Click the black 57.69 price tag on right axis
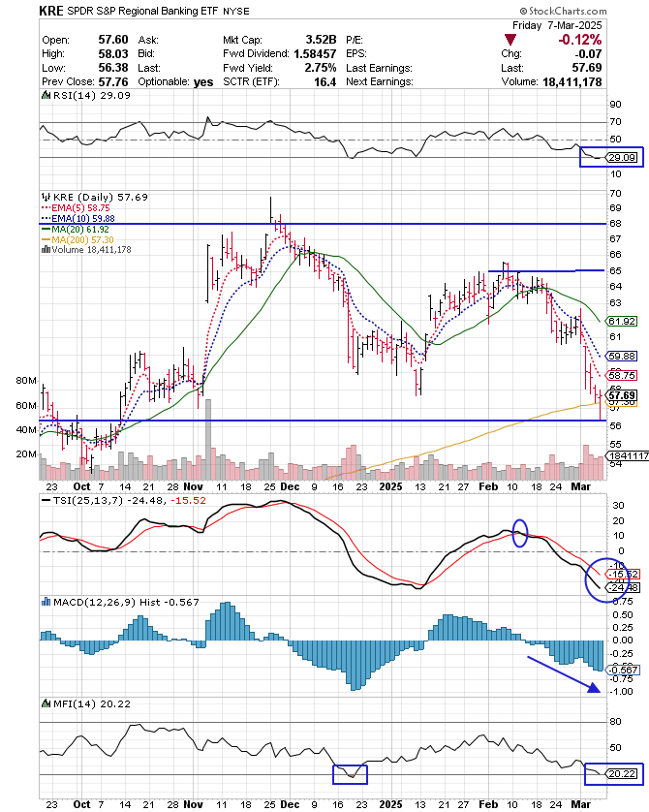Viewport: 649px width, 812px height. (622, 395)
